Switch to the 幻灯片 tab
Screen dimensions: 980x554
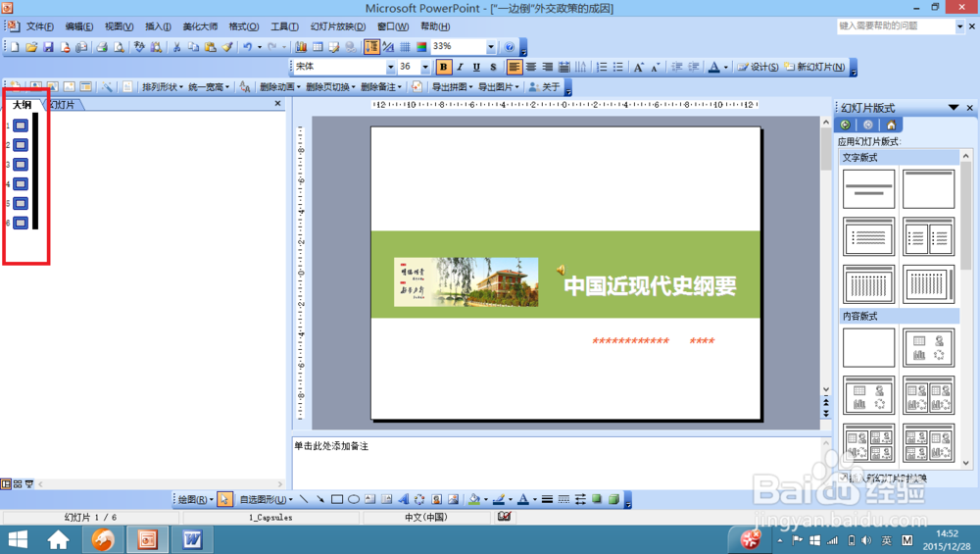63,104
